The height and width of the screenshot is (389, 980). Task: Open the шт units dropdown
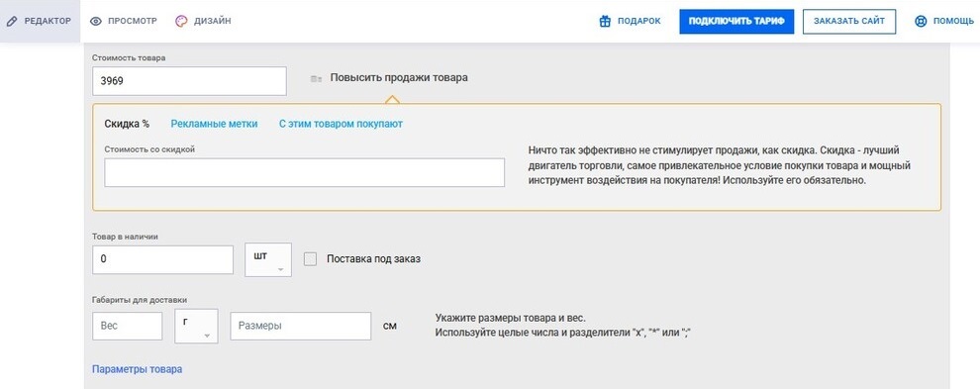[268, 259]
